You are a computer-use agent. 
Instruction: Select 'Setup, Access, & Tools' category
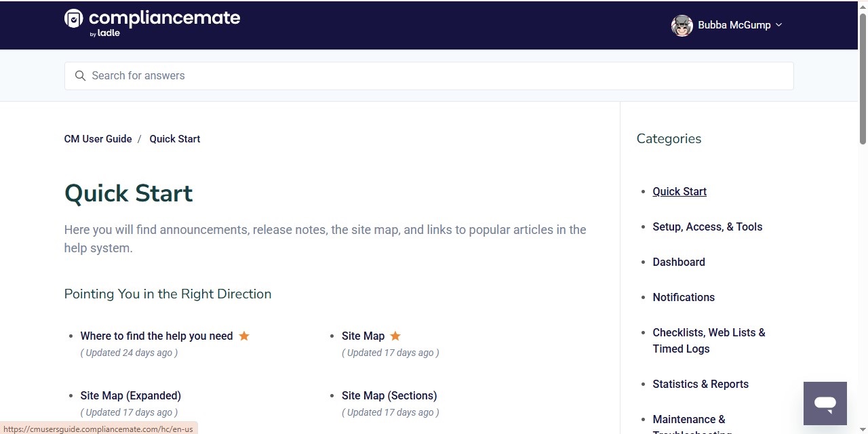click(x=707, y=226)
